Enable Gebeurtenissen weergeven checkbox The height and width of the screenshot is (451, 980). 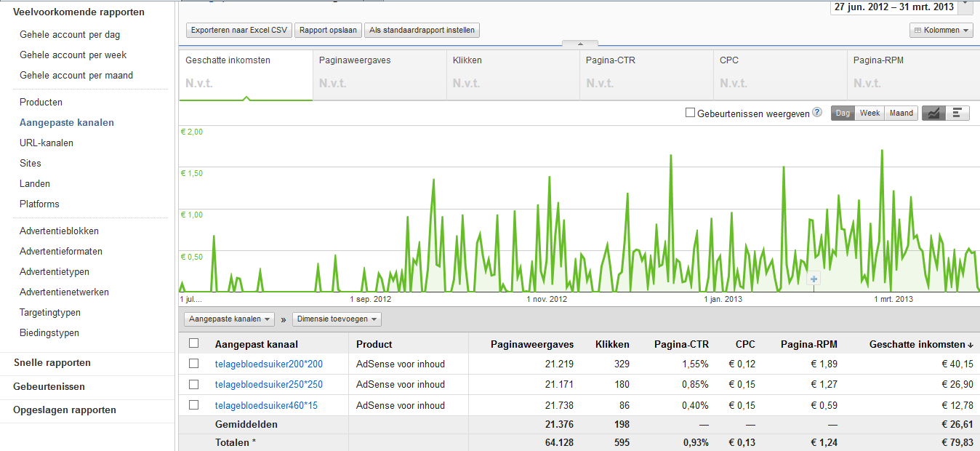pyautogui.click(x=691, y=113)
